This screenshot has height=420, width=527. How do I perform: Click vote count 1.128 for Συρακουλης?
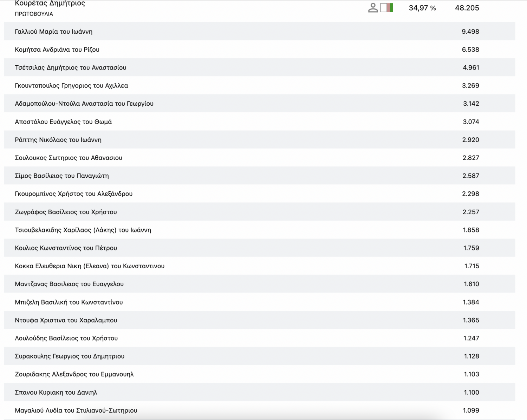point(471,356)
